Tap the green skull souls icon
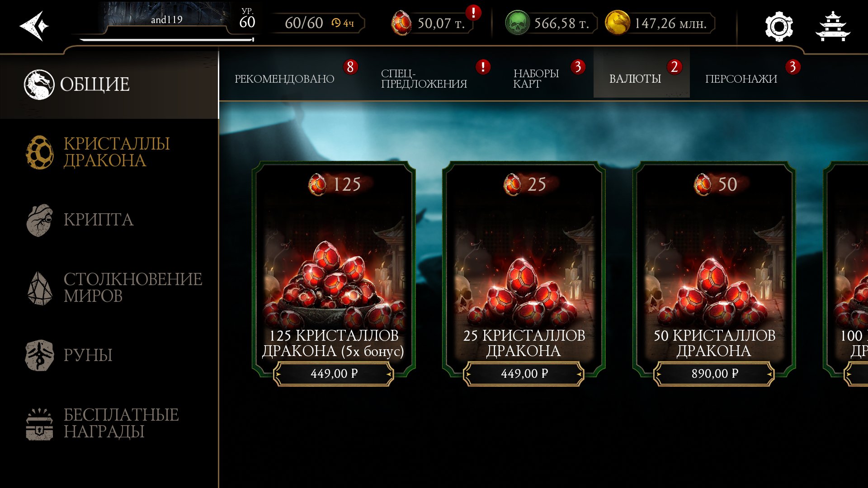The width and height of the screenshot is (868, 488). [517, 23]
